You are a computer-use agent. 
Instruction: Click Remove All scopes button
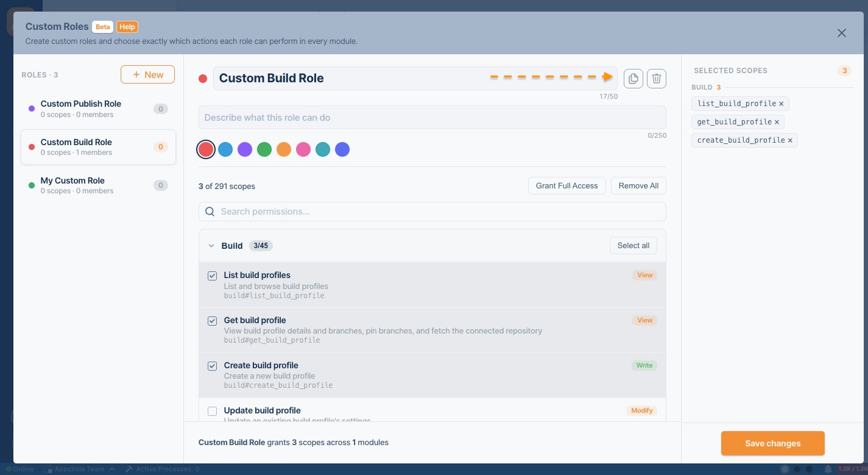pyautogui.click(x=638, y=186)
